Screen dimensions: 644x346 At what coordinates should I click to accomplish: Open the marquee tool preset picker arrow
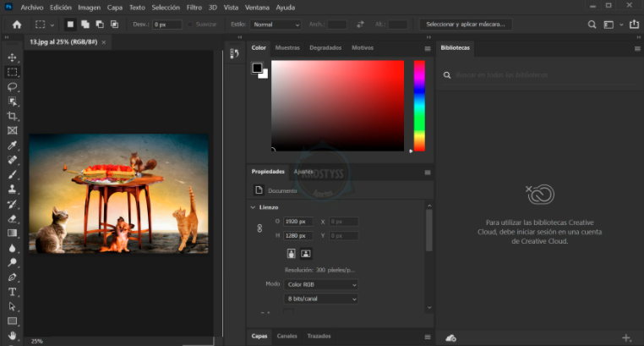(x=52, y=25)
